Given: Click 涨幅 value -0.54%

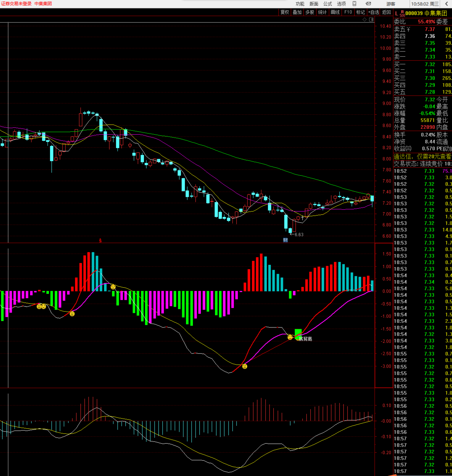Looking at the screenshot, I should pos(427,113).
